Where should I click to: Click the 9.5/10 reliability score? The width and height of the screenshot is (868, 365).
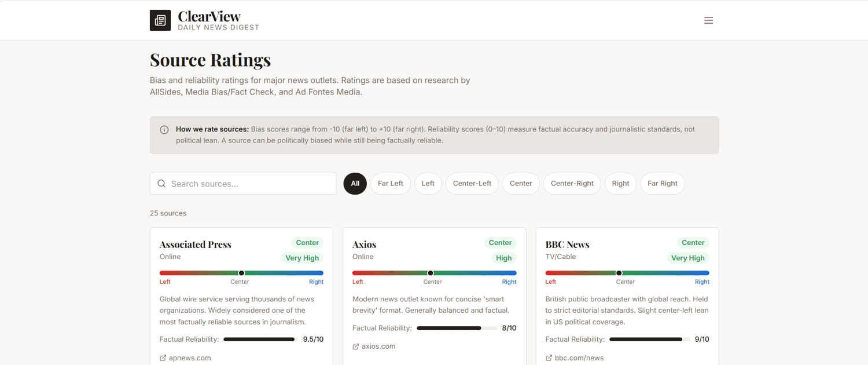(314, 340)
